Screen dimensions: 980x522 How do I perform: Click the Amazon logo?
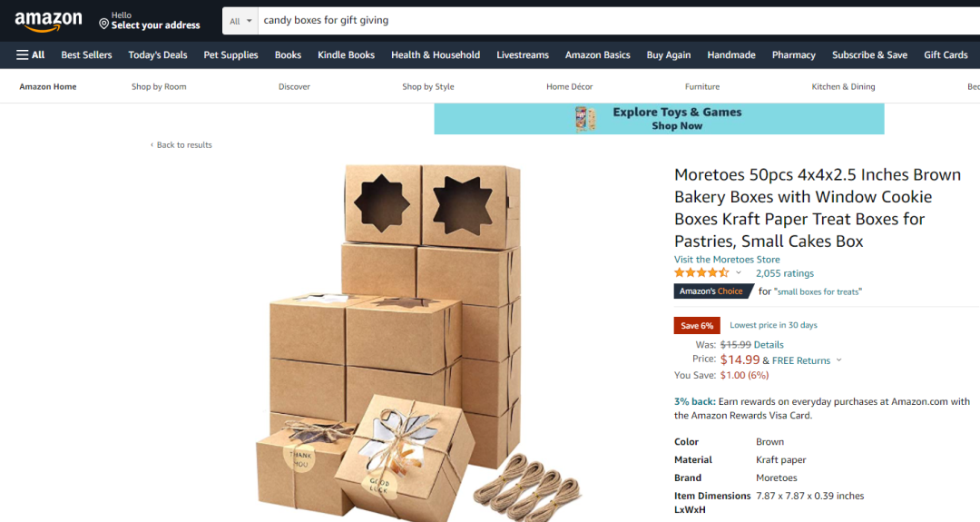(48, 21)
